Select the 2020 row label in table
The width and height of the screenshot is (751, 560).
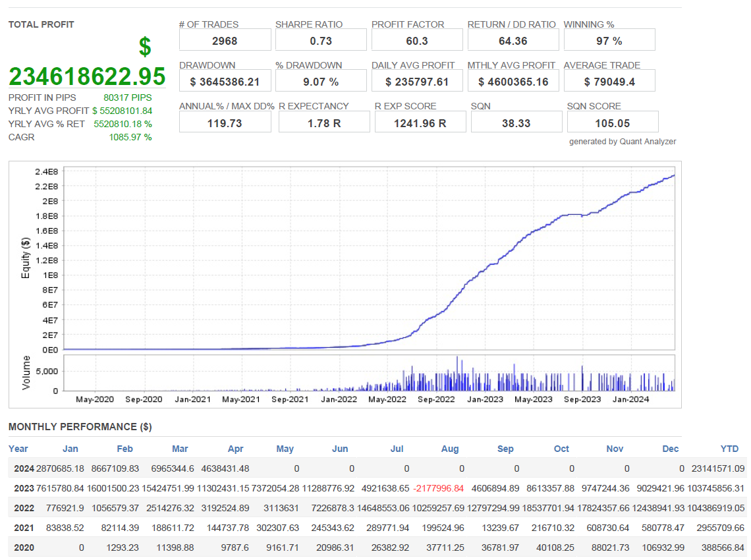[x=24, y=547]
